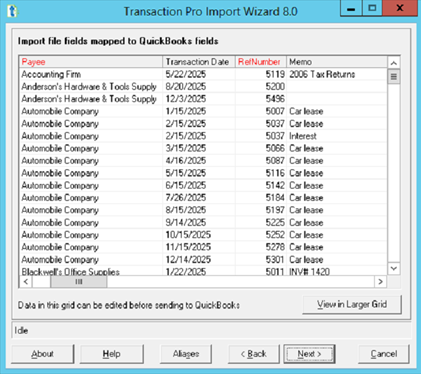Select the RefNumber cell 5278
Image resolution: width=421 pixels, height=374 pixels.
261,247
